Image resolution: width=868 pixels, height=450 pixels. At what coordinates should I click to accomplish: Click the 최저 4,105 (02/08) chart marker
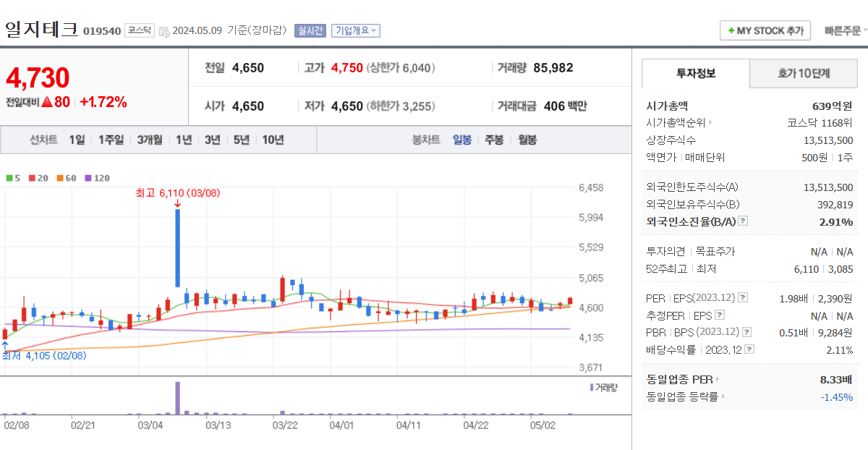(x=43, y=355)
